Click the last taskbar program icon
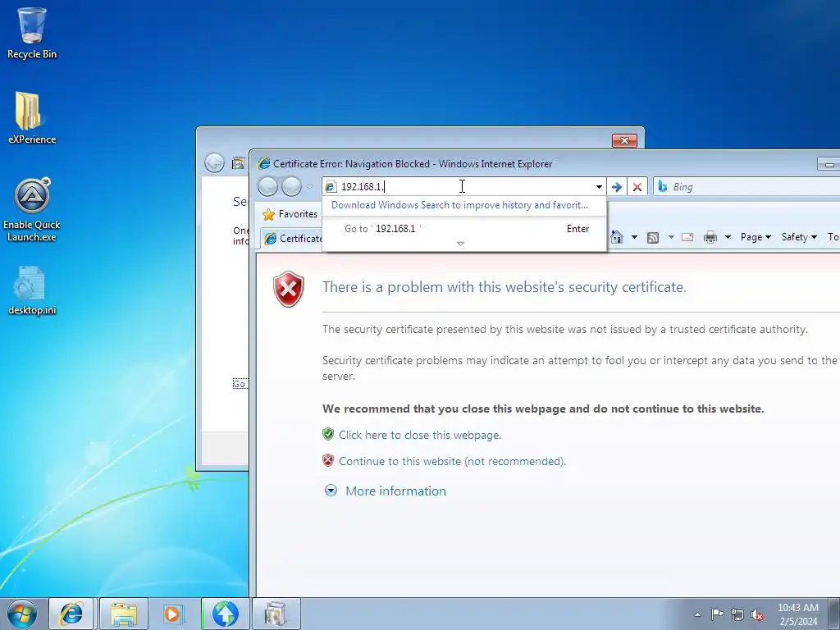The height and width of the screenshot is (630, 840). 276,614
